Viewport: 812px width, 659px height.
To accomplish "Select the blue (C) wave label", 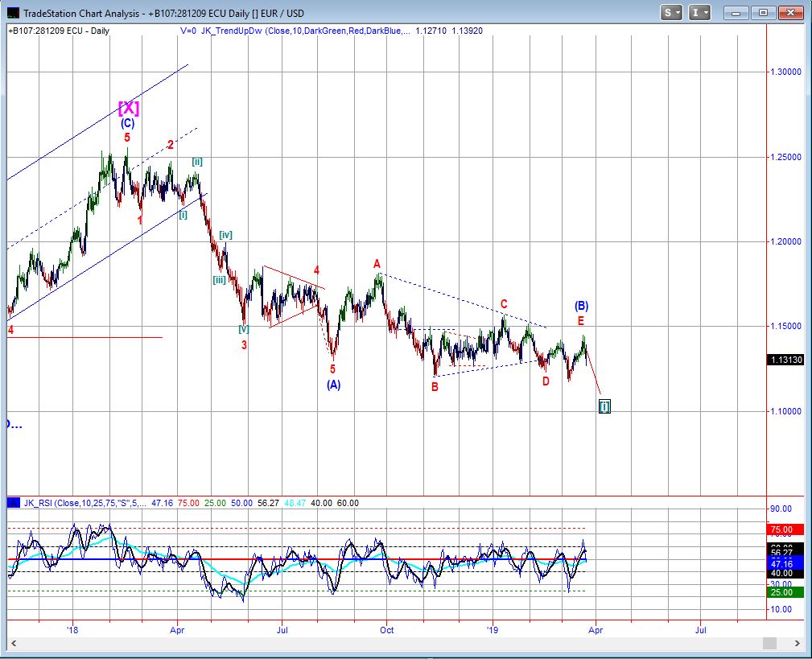I will [x=128, y=123].
